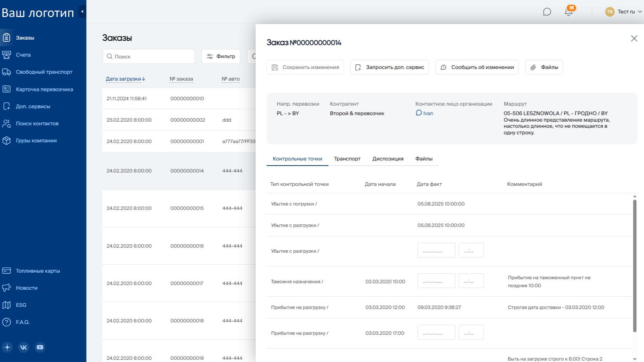Image resolution: width=644 pixels, height=362 pixels.
Task: Click the Сообщить об изменении button
Action: 477,67
